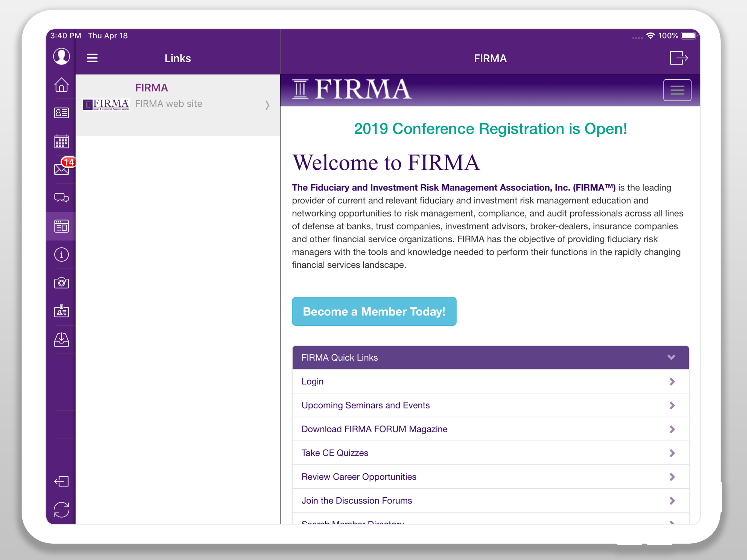Click the share/export icon in FIRMA header
This screenshot has width=747, height=560.
click(x=679, y=58)
